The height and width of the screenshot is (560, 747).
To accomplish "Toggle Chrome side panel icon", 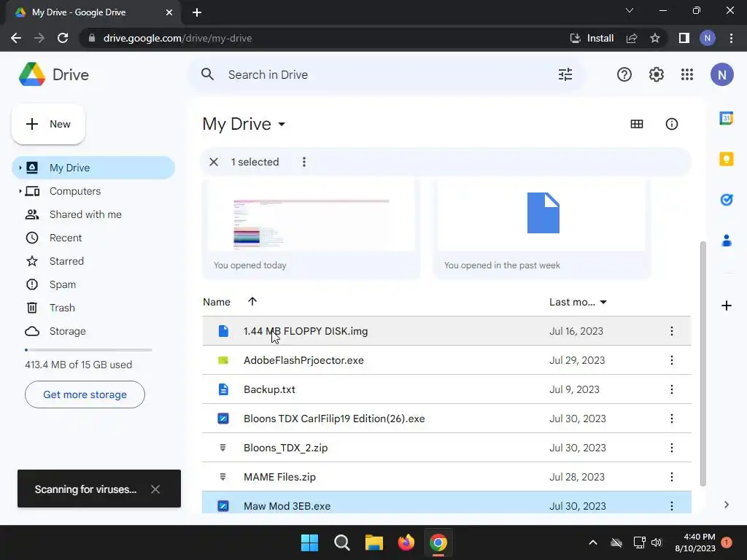I will (684, 38).
